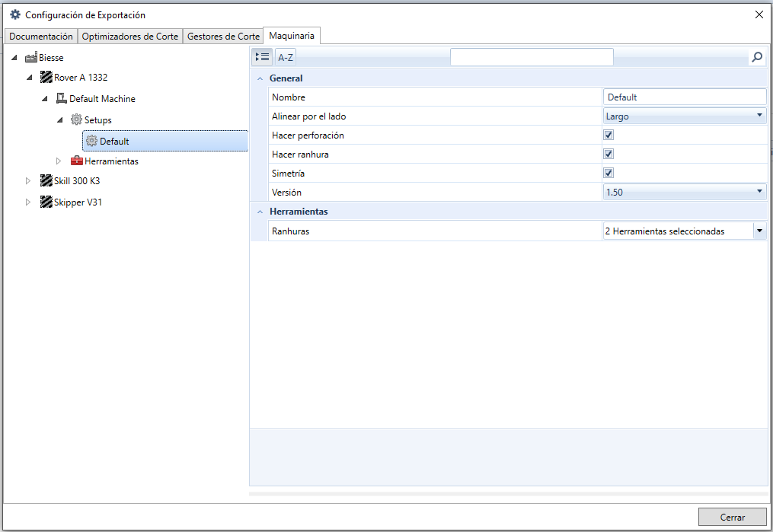Open the Alinear por el lado dropdown
773x532 pixels.
[684, 116]
